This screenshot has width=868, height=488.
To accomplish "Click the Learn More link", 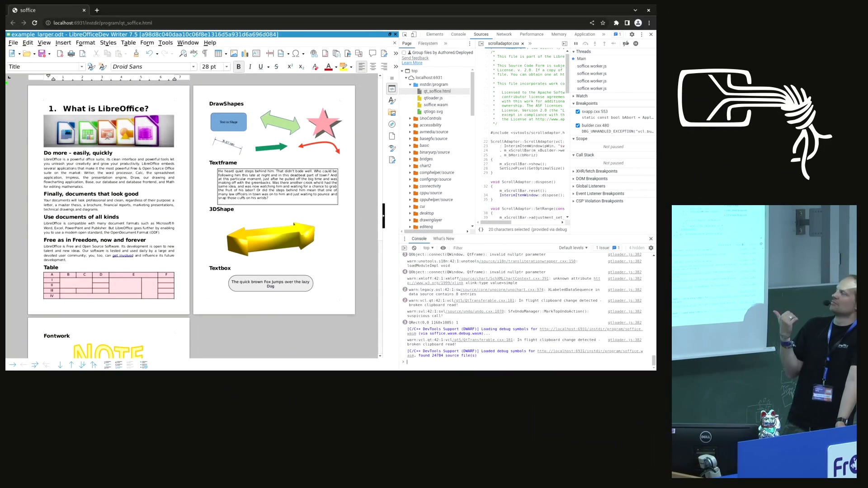I will click(x=412, y=63).
